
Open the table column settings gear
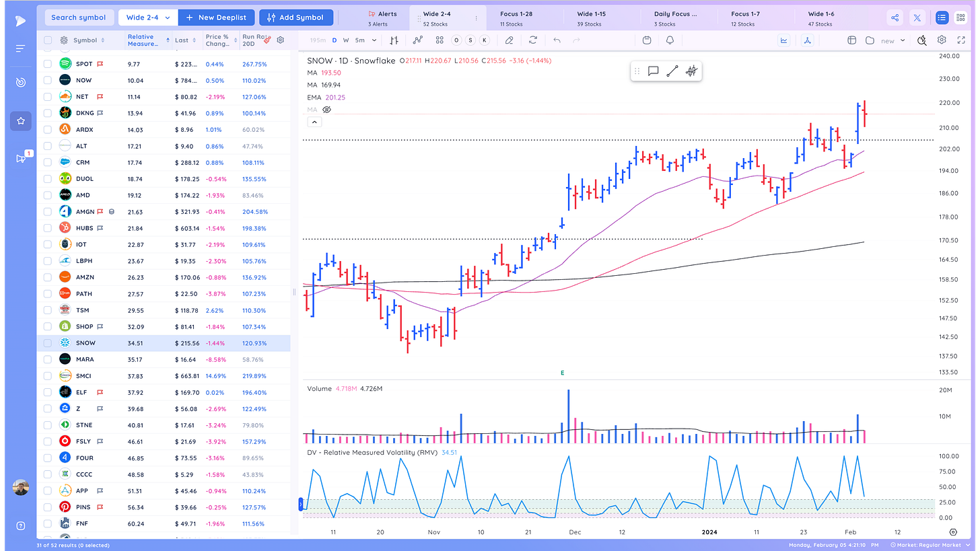click(281, 40)
